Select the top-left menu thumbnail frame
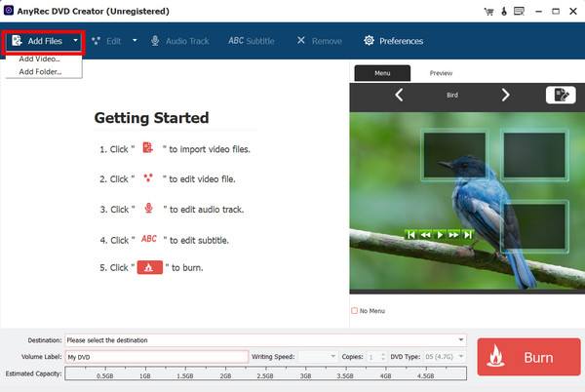 (454, 155)
